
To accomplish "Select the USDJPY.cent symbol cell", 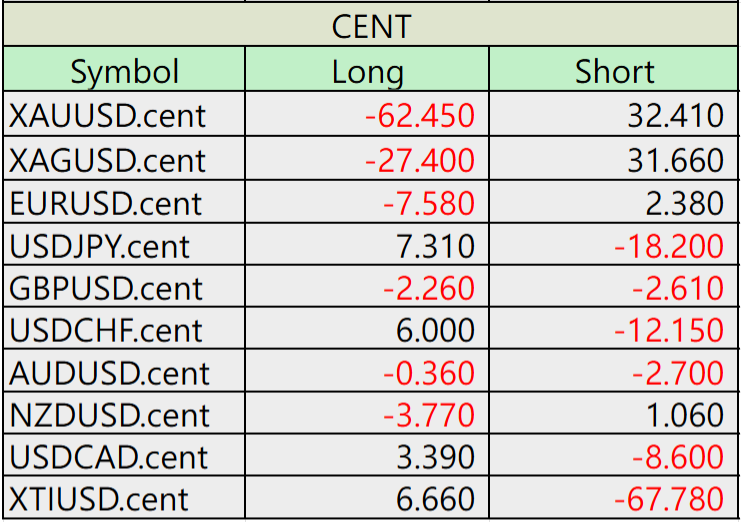I will coord(124,244).
